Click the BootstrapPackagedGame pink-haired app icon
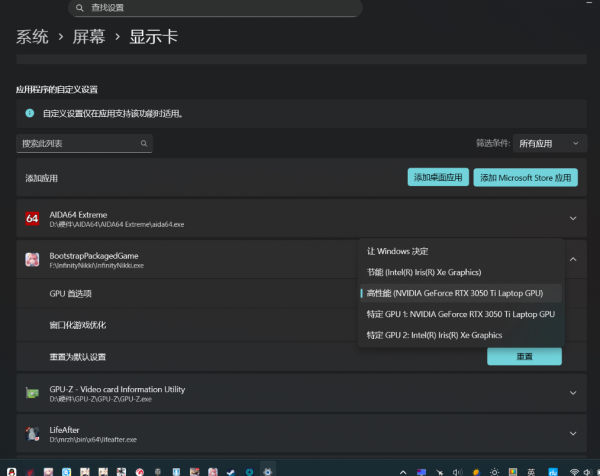 click(32, 259)
